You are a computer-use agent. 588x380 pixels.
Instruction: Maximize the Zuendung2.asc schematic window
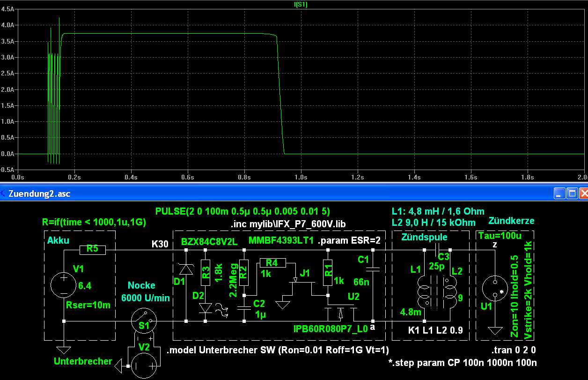pyautogui.click(x=571, y=193)
